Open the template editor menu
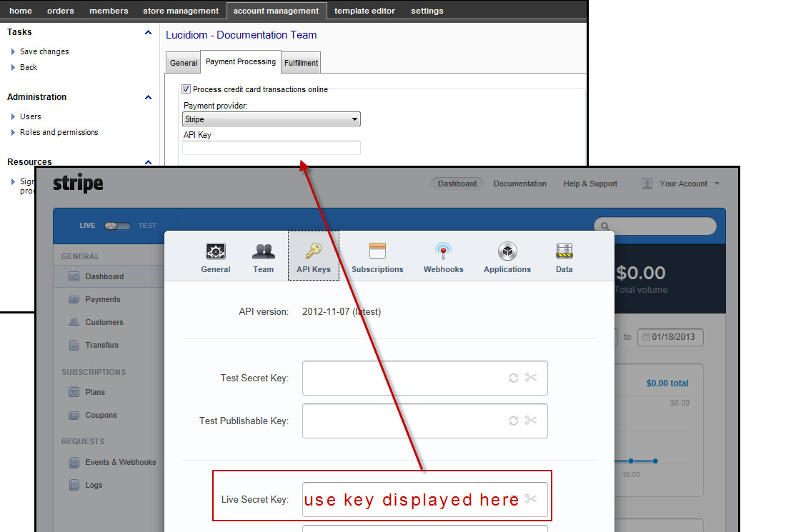 tap(364, 11)
